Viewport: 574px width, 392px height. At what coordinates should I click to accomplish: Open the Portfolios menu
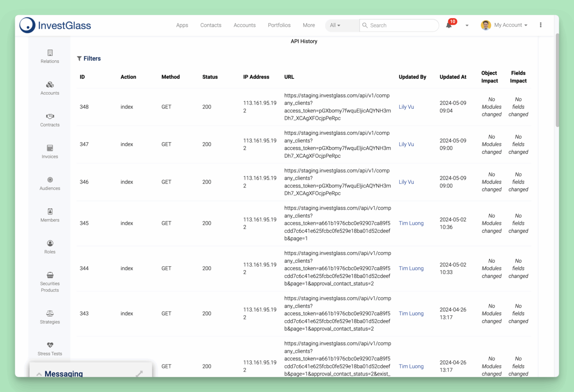pyautogui.click(x=279, y=25)
